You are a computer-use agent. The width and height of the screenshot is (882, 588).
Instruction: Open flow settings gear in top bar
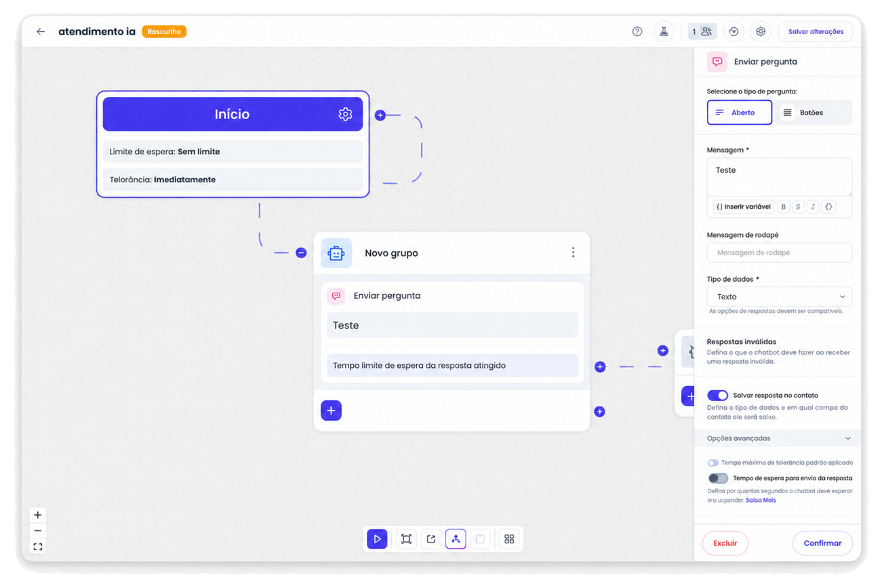[x=761, y=31]
